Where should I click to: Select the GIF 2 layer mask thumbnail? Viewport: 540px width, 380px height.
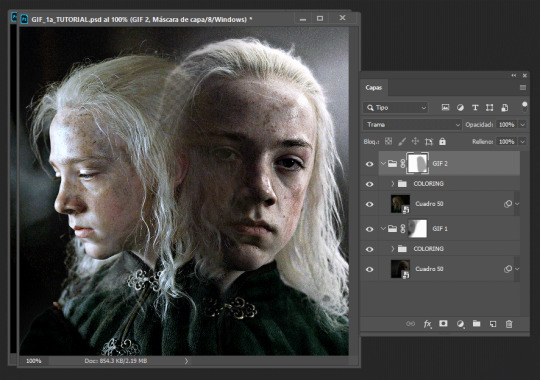coord(417,163)
